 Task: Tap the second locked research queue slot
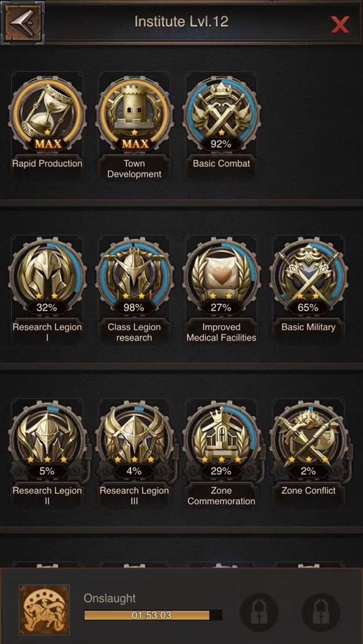click(320, 612)
